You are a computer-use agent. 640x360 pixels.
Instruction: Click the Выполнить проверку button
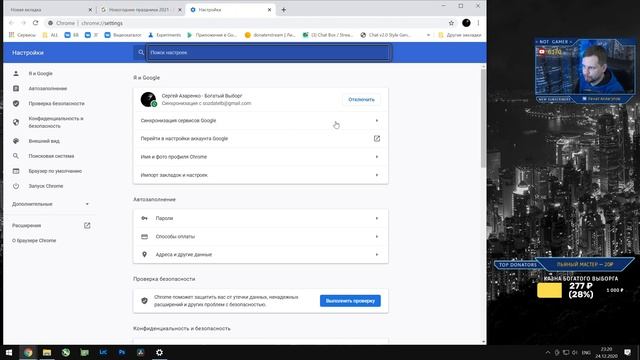click(350, 301)
